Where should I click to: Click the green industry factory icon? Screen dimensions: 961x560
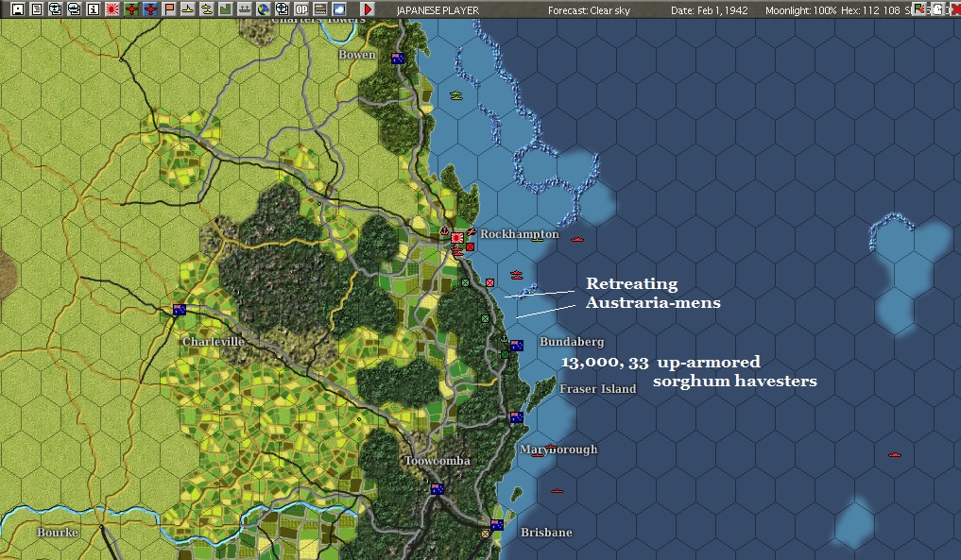point(226,9)
